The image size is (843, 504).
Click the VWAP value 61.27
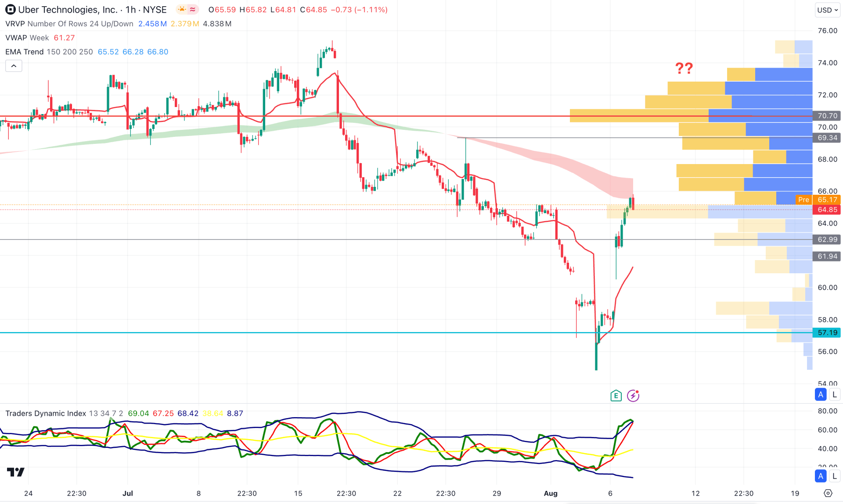pyautogui.click(x=64, y=38)
